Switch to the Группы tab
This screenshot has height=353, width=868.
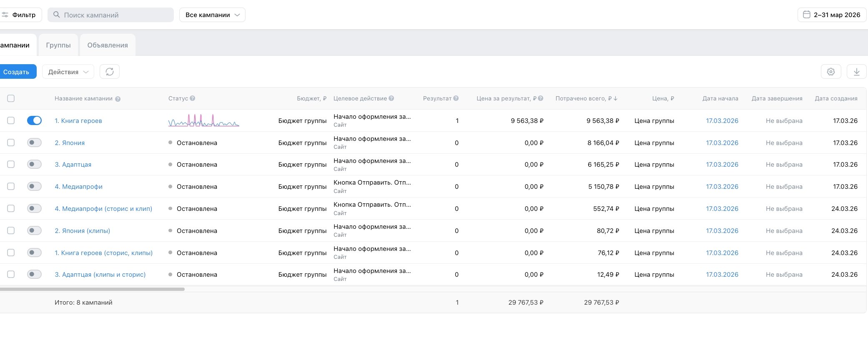[x=58, y=45]
